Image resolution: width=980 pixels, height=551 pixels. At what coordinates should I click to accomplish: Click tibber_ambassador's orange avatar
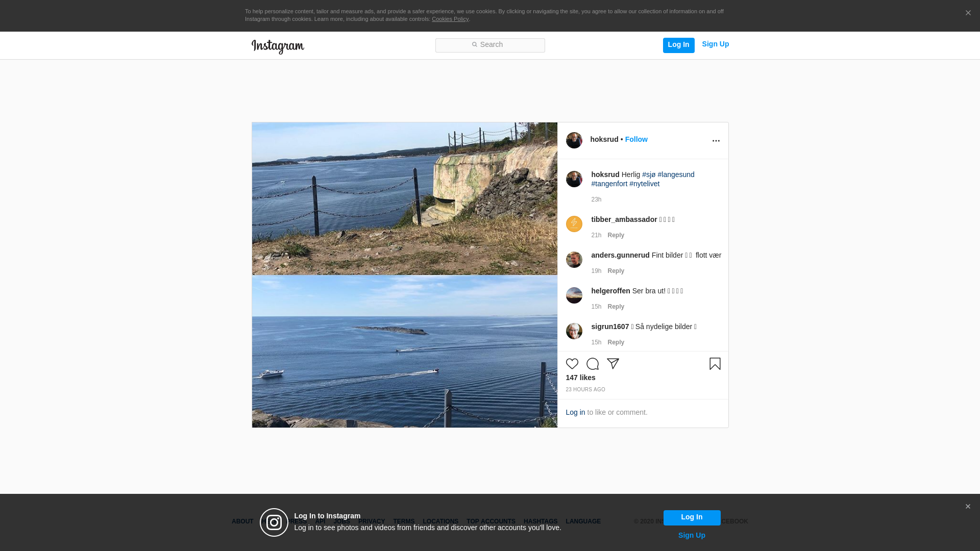click(574, 224)
